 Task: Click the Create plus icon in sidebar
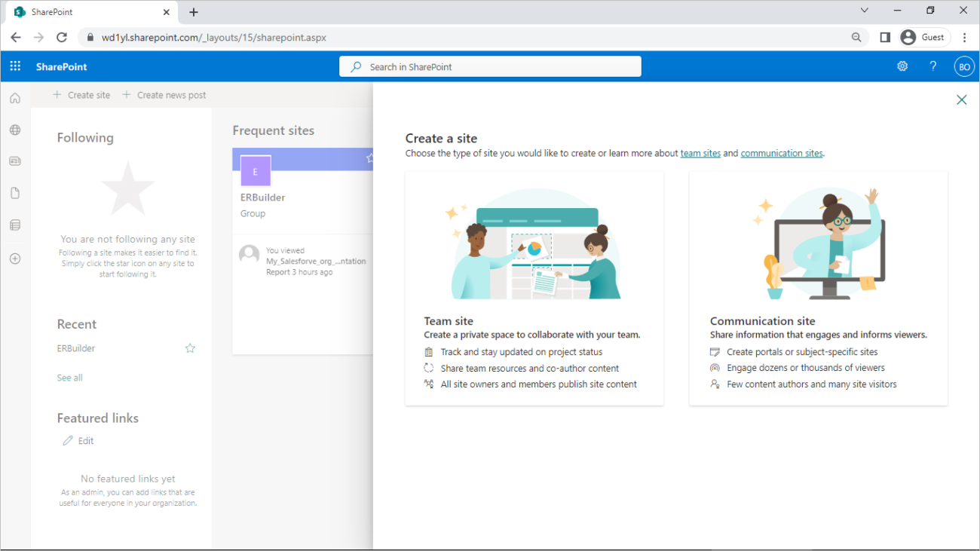14,259
